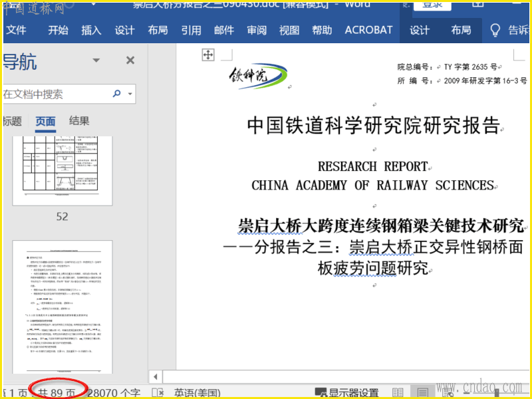Click the 崇启大桥大跨度连续钢箱梁关键技术研究 title
This screenshot has width=532, height=399.
click(x=381, y=225)
